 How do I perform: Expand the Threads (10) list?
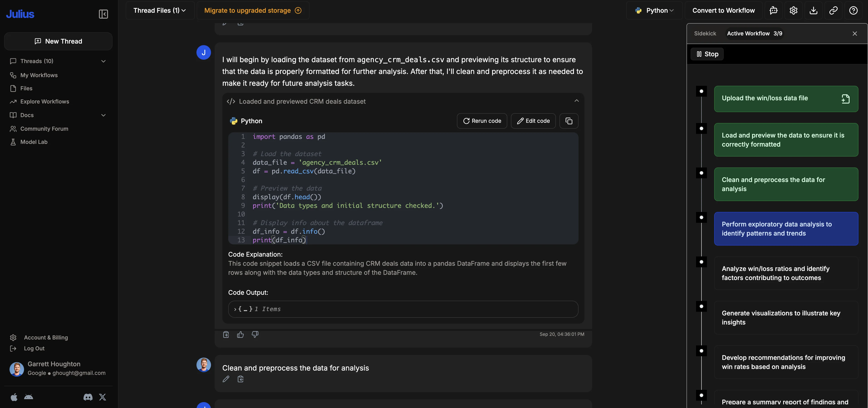click(x=103, y=61)
